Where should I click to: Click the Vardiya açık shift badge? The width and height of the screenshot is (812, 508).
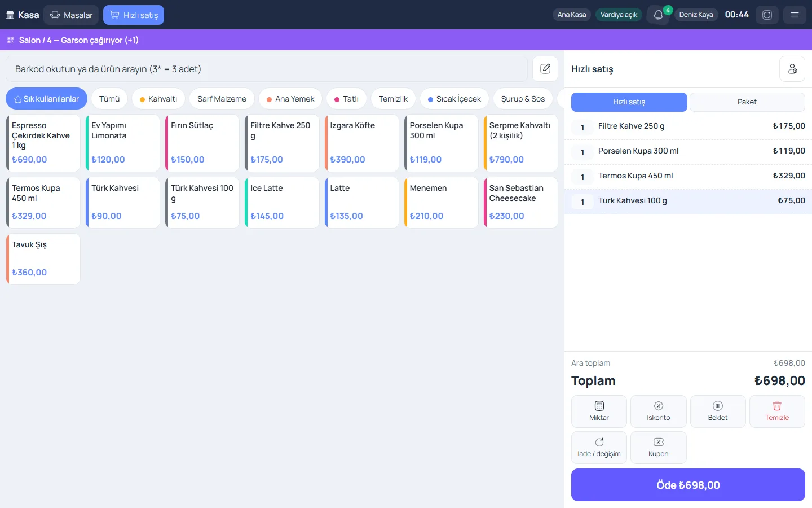[619, 15]
